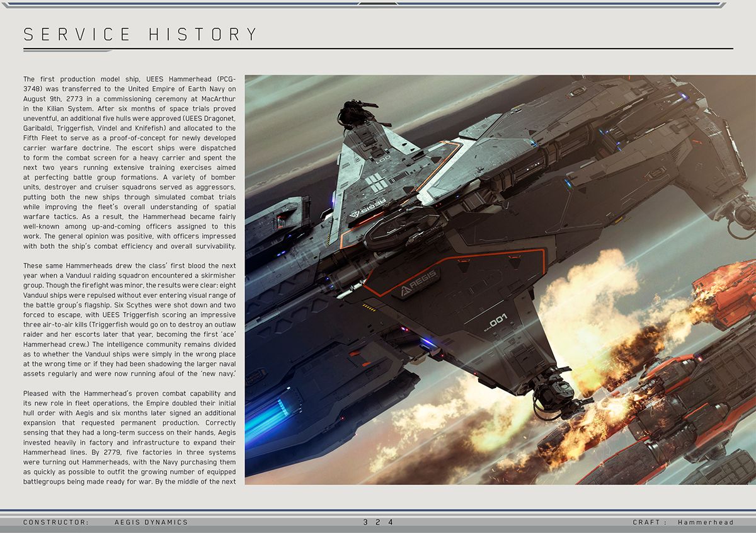Click 'Hammerhead' in the footer
The height and width of the screenshot is (533, 756).
[x=706, y=522]
